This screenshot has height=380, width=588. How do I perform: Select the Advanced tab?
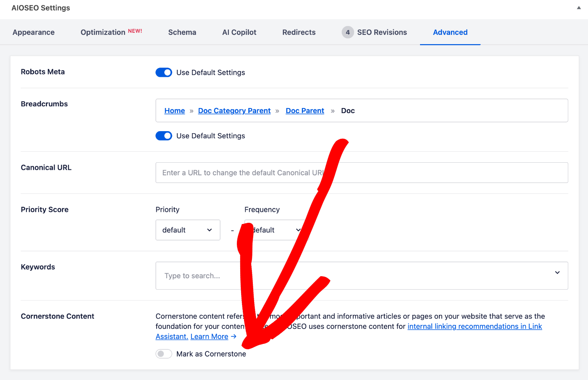[x=450, y=32]
